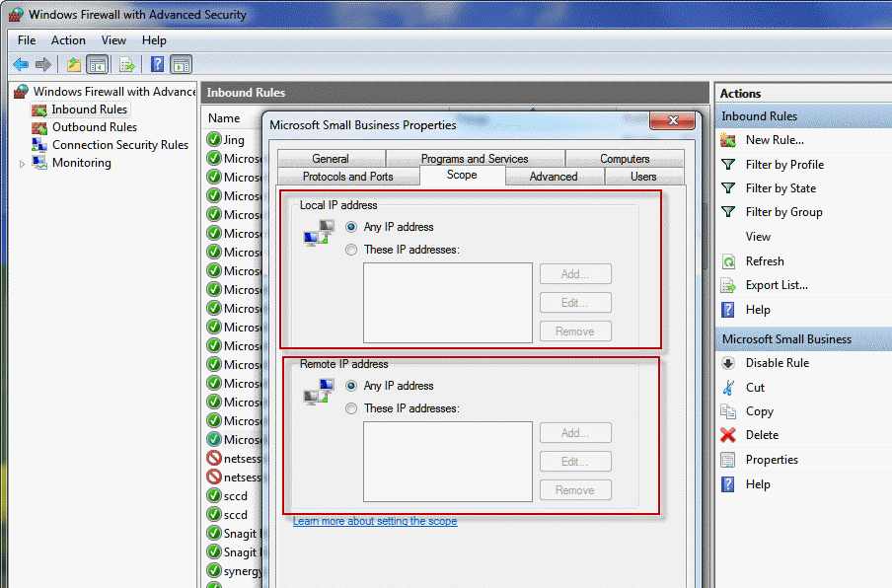Expand the Monitoring tree node
892x588 pixels.
[x=22, y=164]
